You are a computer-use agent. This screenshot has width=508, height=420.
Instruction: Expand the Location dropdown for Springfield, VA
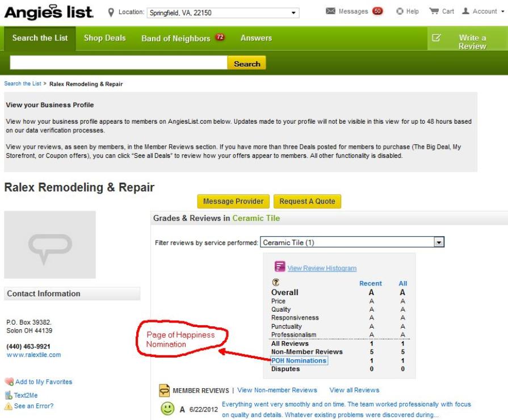pyautogui.click(x=293, y=12)
